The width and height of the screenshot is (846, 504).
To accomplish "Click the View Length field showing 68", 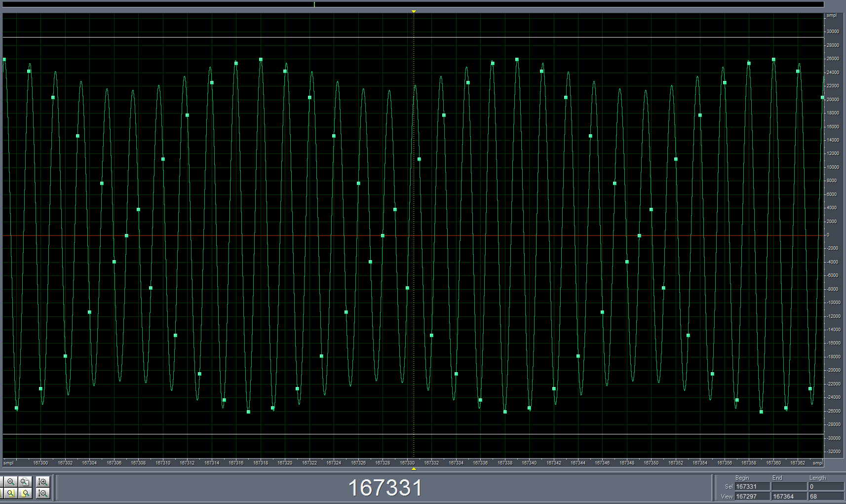I will pos(827,496).
